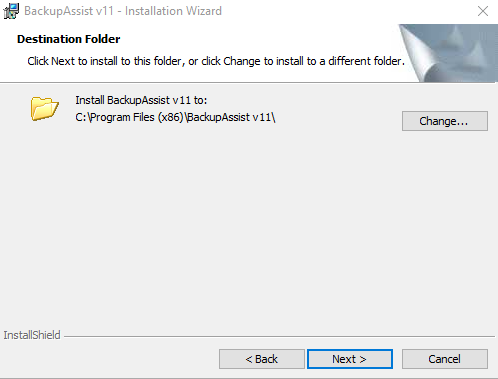The image size is (498, 379).
Task: Click the 'BackupAssist v11 - Installation Wizard' title text
Action: (x=123, y=11)
